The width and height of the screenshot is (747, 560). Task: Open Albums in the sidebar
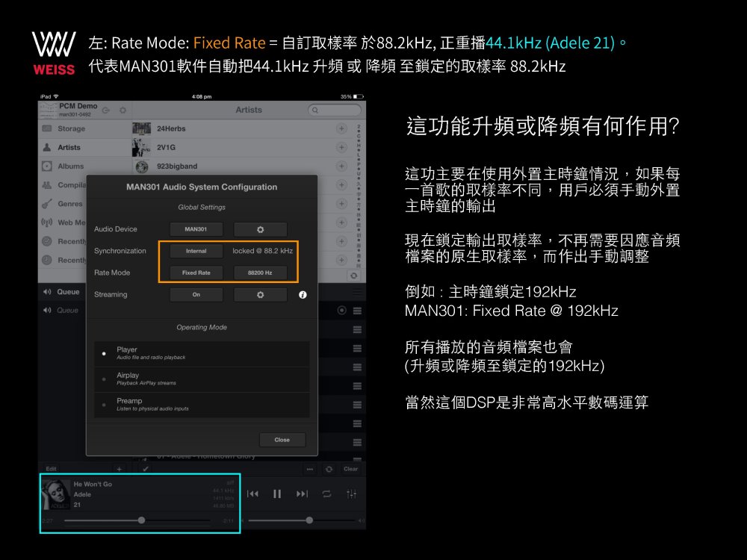click(x=85, y=167)
